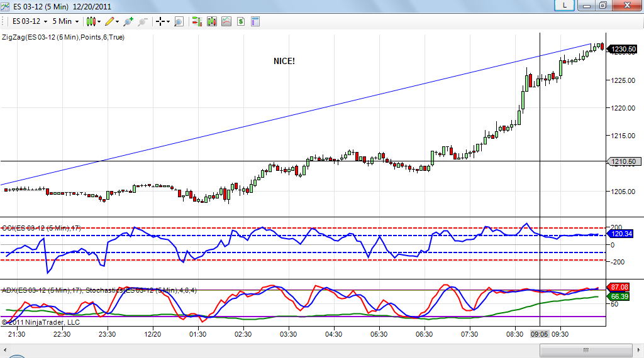Click the 09:05 time axis marker
Viewport: 644px width, 358px height.
pyautogui.click(x=539, y=334)
